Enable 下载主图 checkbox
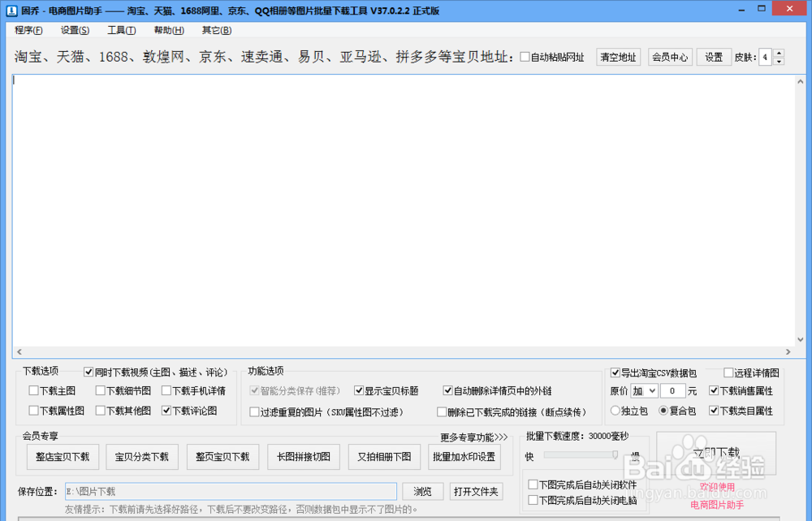Image resolution: width=812 pixels, height=521 pixels. [33, 390]
